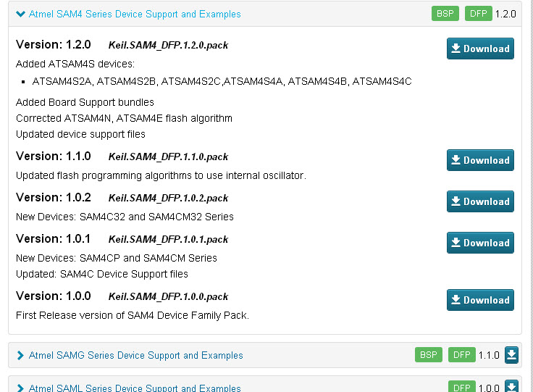Download Keil.SAM4_DFP.1.2.0.pack
The height and width of the screenshot is (392, 533).
pyautogui.click(x=480, y=49)
